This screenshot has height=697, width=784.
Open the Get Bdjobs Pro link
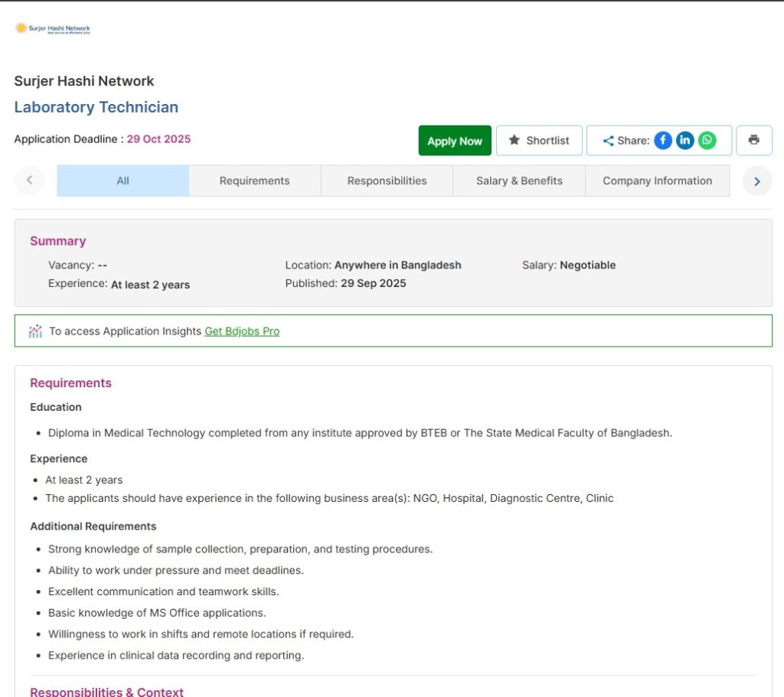(242, 331)
